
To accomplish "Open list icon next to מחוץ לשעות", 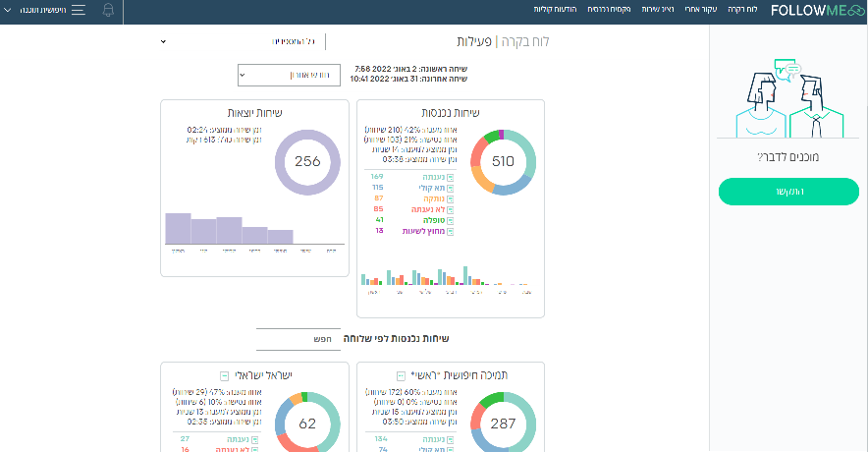I will [x=450, y=232].
